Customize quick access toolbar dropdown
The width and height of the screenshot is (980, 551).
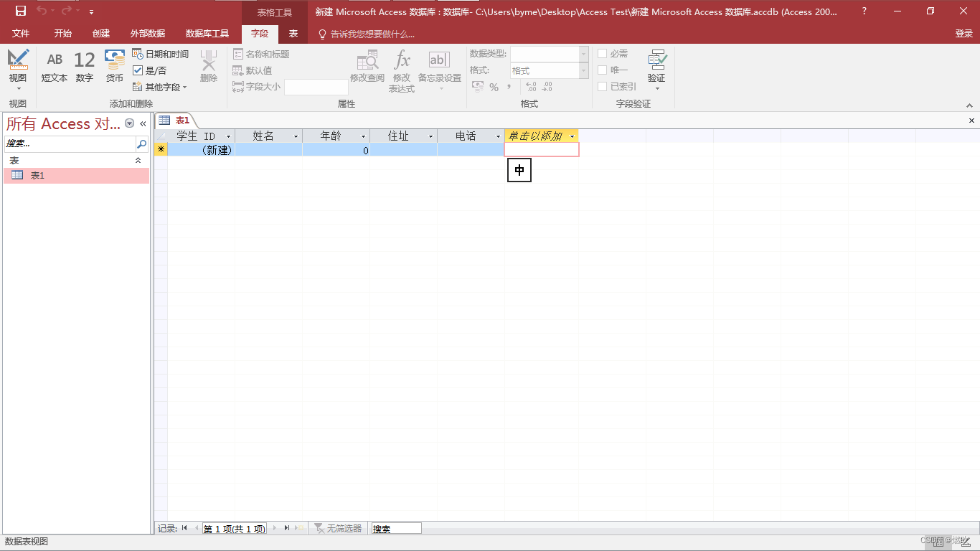91,11
